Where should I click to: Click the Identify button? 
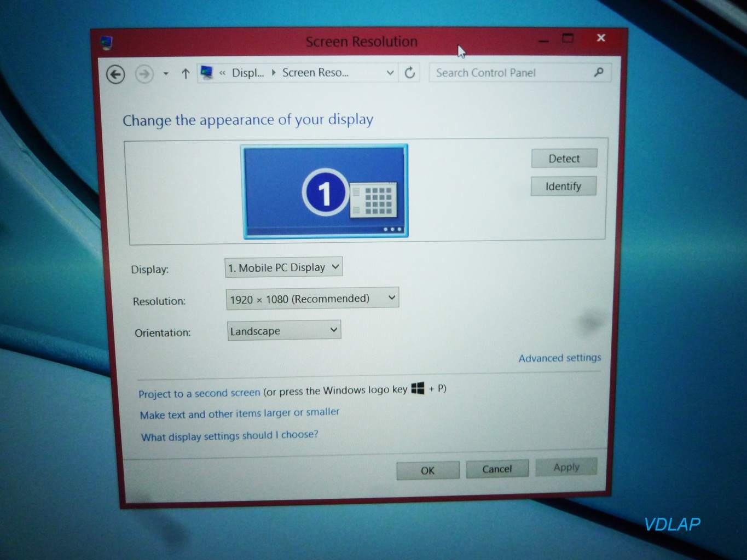(564, 186)
